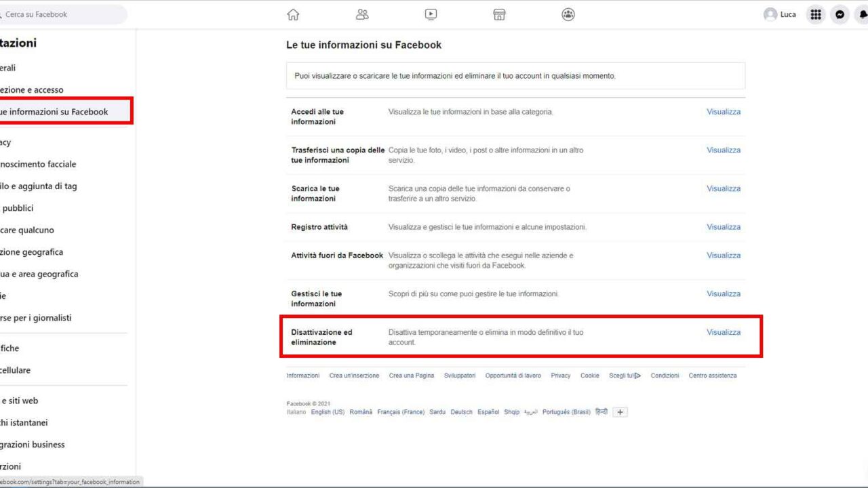Click the plus button for more languages

620,412
